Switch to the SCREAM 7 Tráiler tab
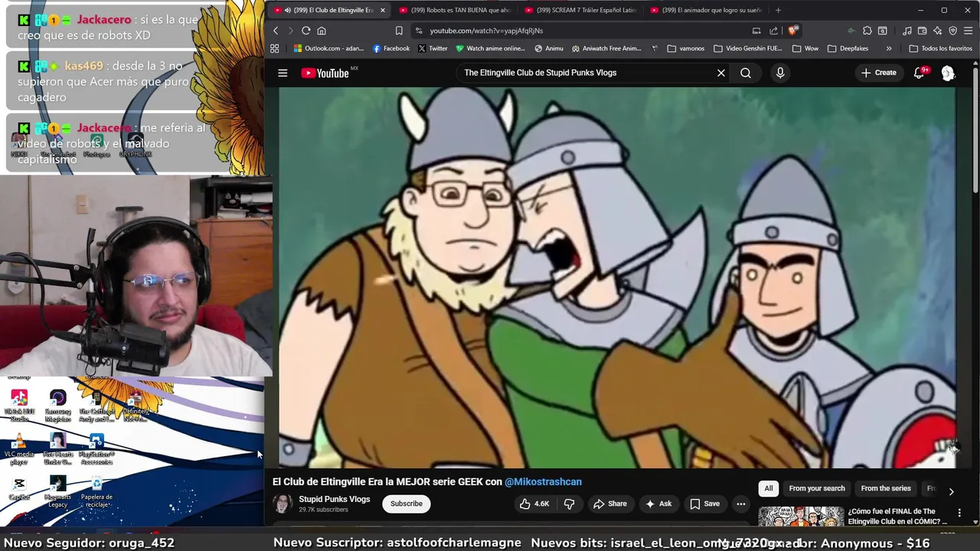The image size is (980, 551). [580, 10]
